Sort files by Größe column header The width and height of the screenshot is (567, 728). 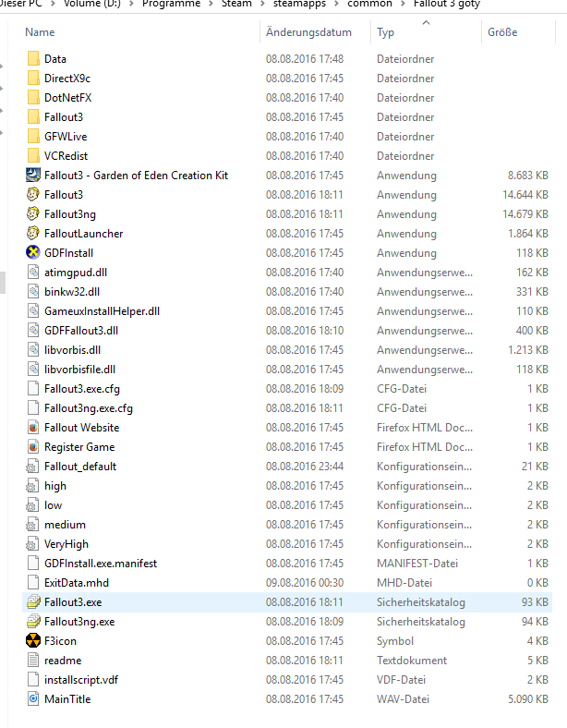coord(502,32)
